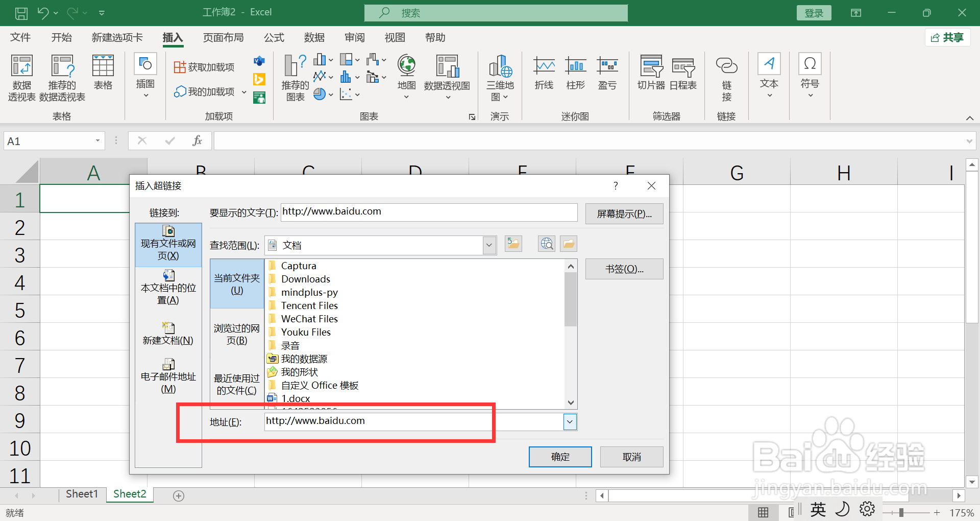Expand the Name Box dropdown

pos(97,140)
